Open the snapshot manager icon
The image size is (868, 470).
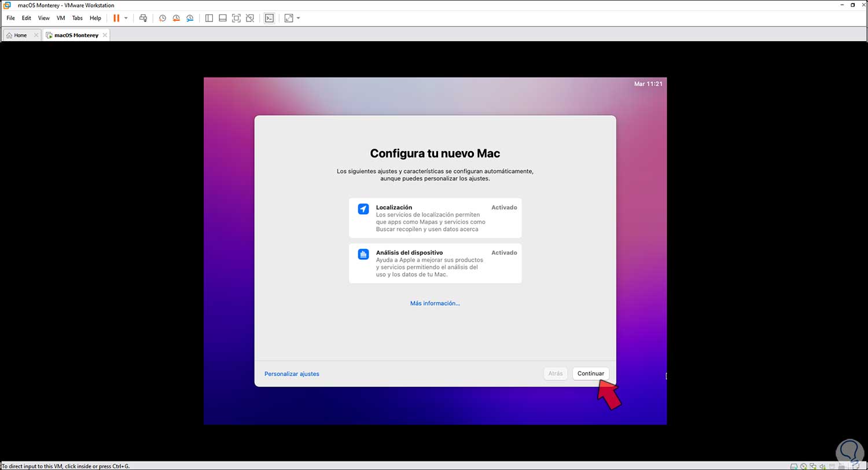click(x=190, y=18)
